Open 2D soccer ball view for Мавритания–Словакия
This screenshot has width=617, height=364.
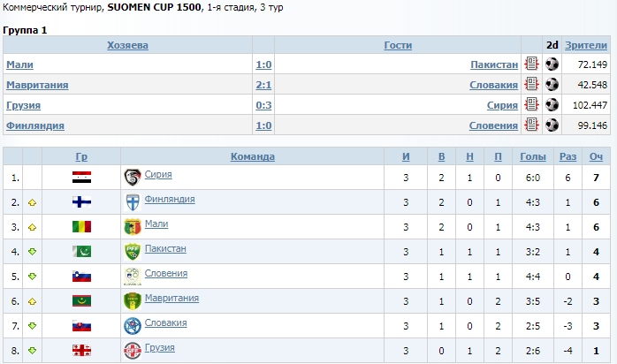[552, 85]
